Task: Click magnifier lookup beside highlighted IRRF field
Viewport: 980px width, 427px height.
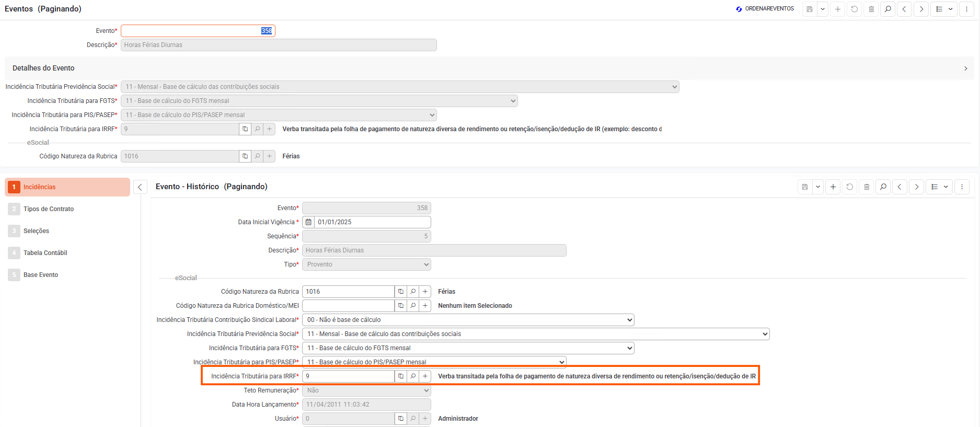Action: tap(413, 376)
